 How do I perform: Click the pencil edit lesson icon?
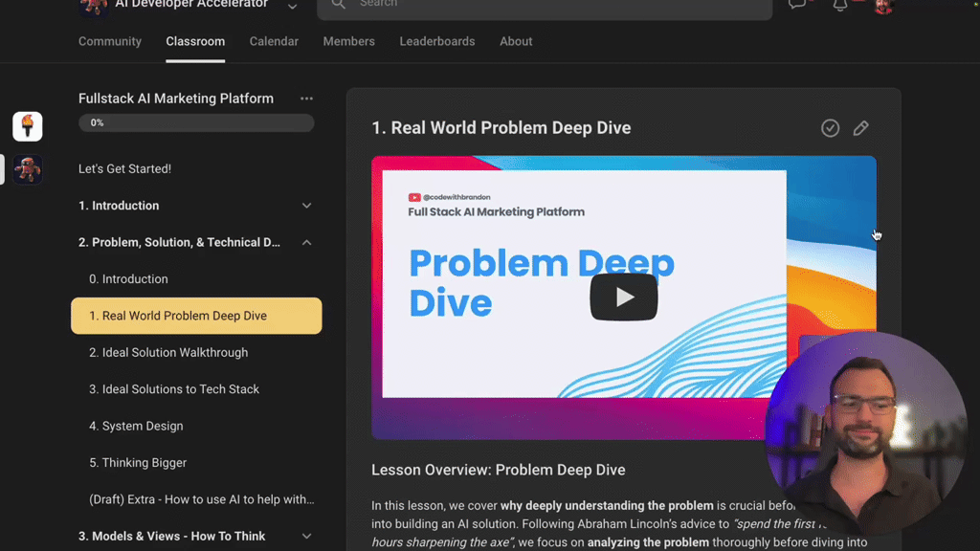[x=860, y=128]
